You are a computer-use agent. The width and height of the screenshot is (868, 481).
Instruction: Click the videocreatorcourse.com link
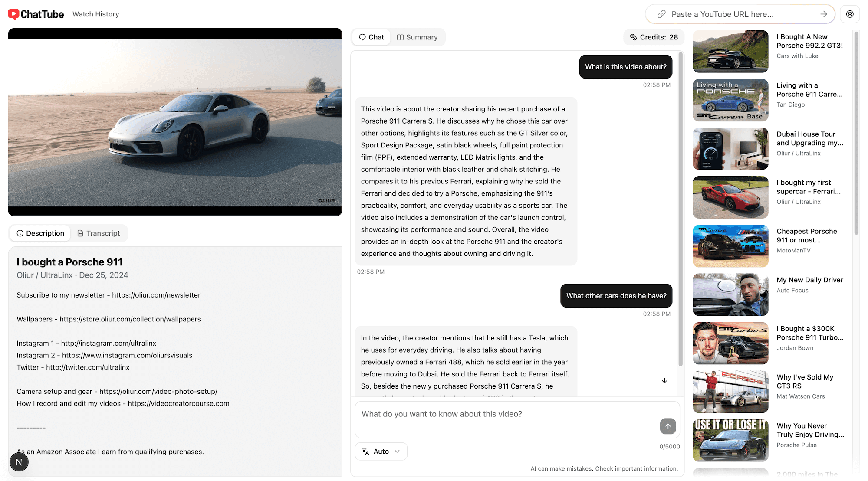(179, 403)
